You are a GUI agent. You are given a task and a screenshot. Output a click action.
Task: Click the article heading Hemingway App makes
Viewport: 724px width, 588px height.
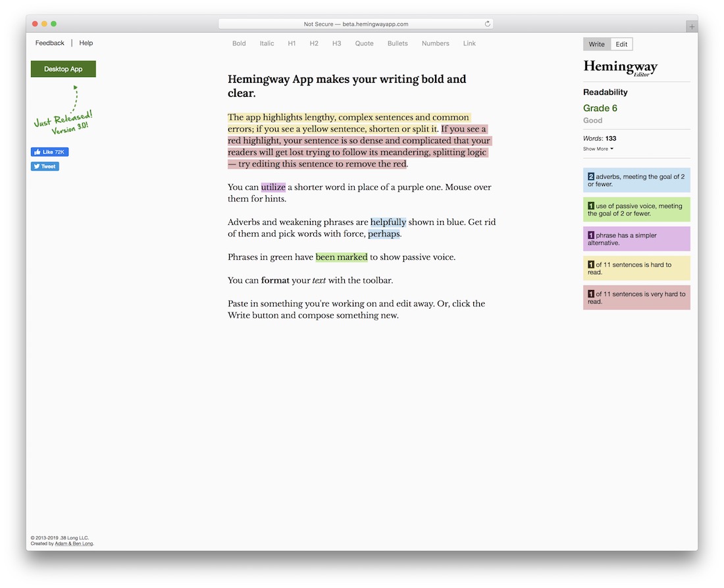pyautogui.click(x=347, y=86)
